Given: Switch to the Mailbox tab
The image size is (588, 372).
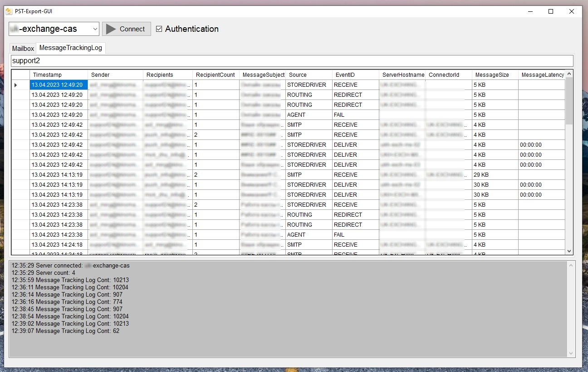Looking at the screenshot, I should tap(23, 49).
